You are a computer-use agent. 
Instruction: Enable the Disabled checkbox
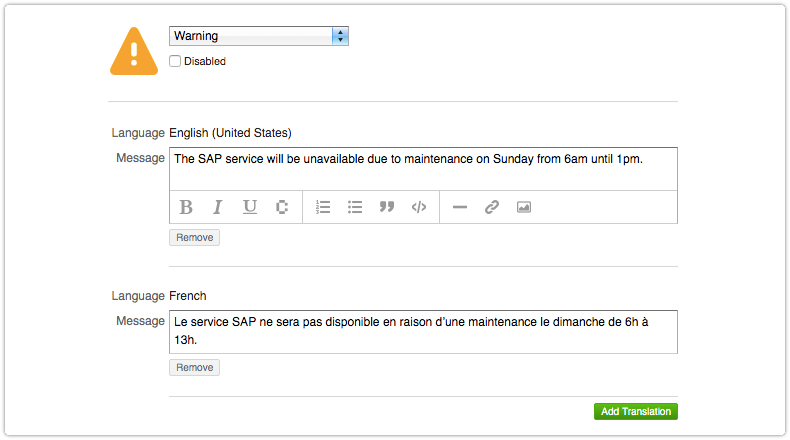click(x=175, y=61)
